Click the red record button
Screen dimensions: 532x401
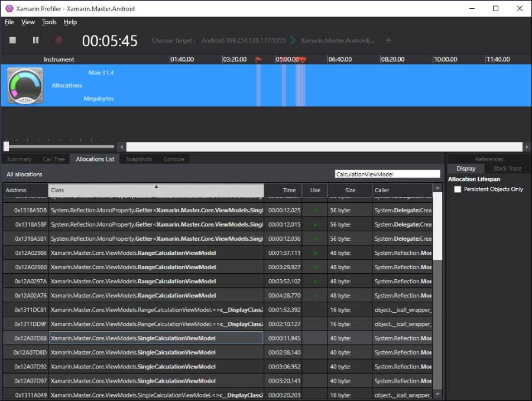point(59,40)
